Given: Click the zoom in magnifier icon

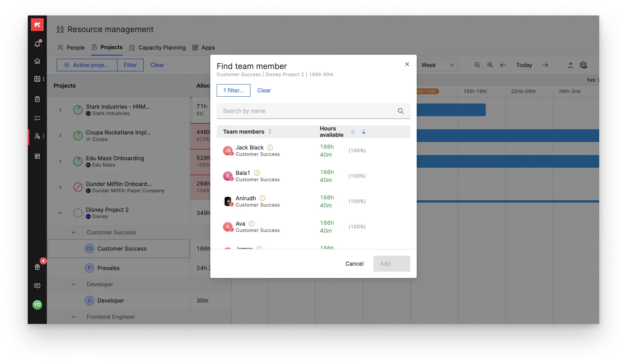Looking at the screenshot, I should tap(490, 65).
